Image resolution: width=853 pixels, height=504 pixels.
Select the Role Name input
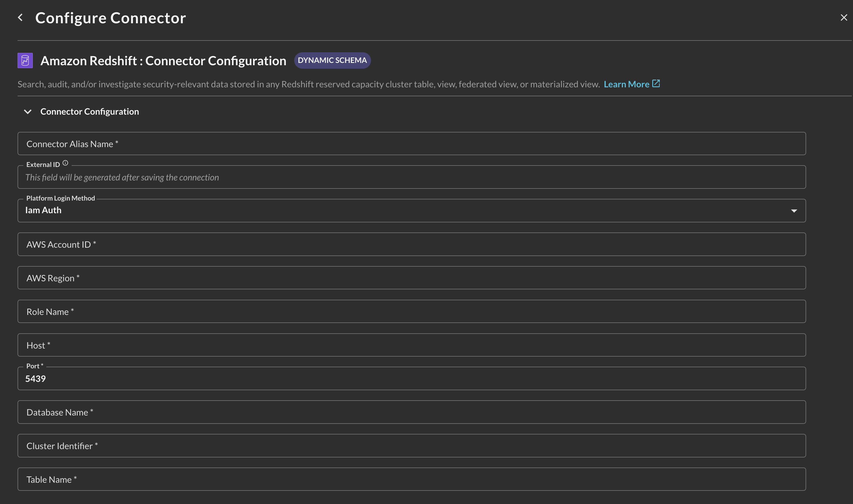(x=412, y=311)
